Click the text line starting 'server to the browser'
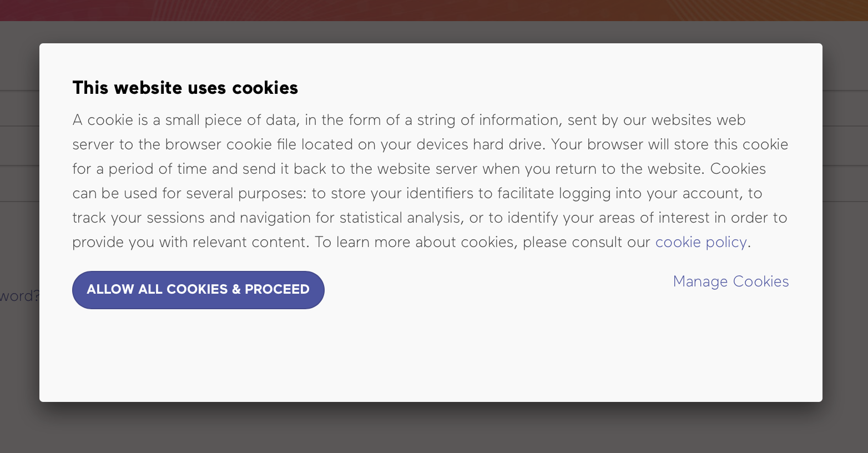This screenshot has width=868, height=453. (430, 144)
